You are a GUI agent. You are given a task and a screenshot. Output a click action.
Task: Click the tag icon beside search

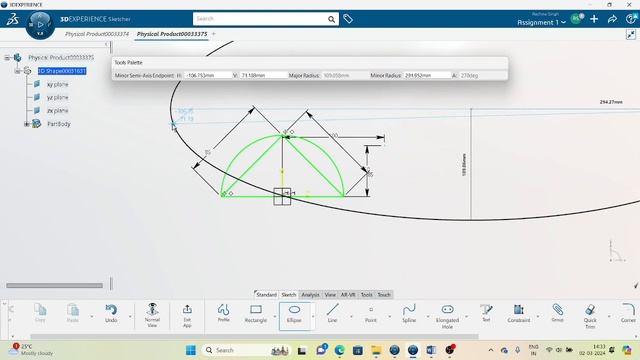[348, 19]
